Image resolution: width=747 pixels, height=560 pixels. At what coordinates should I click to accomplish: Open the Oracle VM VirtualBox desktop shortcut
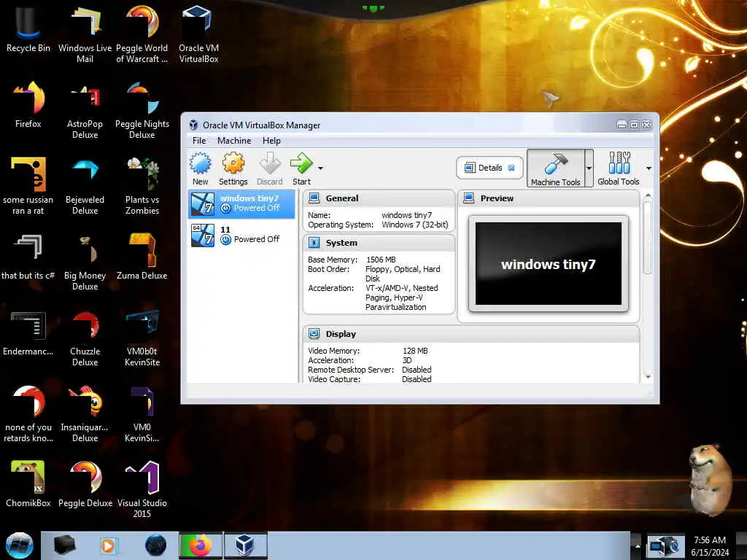198,34
